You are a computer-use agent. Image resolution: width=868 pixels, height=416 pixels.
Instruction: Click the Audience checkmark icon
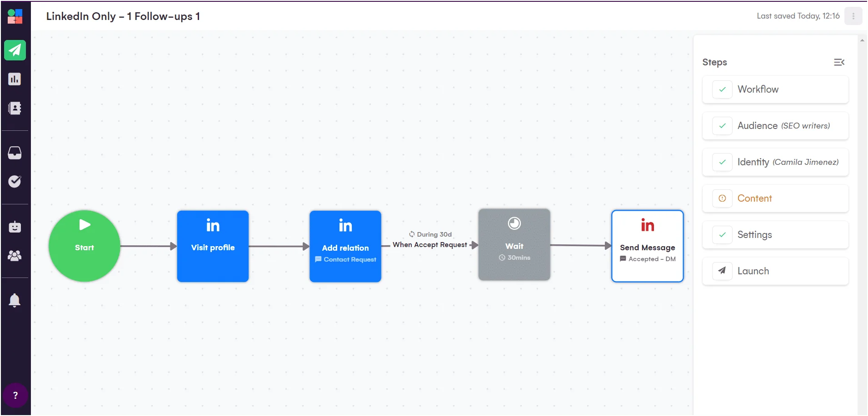722,126
